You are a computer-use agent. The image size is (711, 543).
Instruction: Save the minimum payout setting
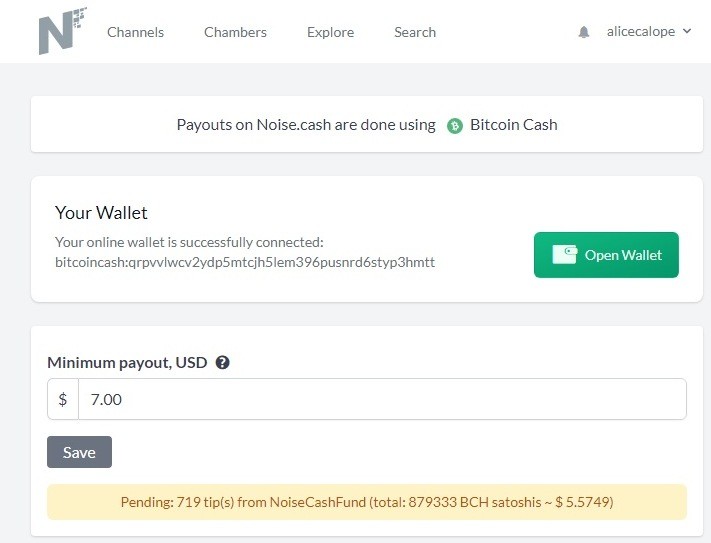pyautogui.click(x=79, y=452)
